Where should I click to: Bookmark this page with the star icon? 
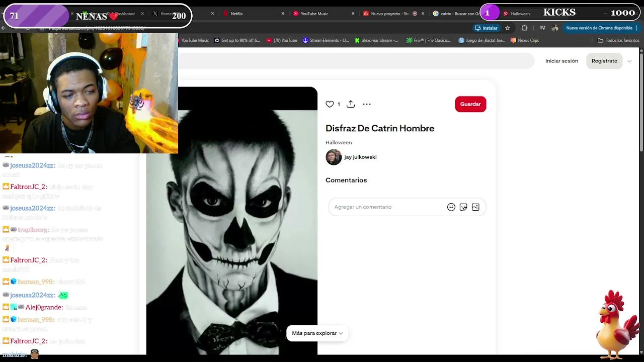click(508, 28)
